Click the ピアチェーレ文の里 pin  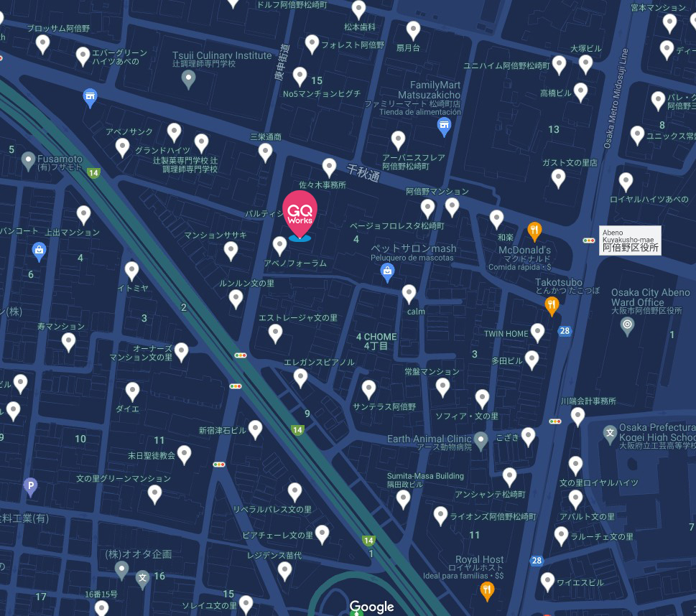coord(322,535)
